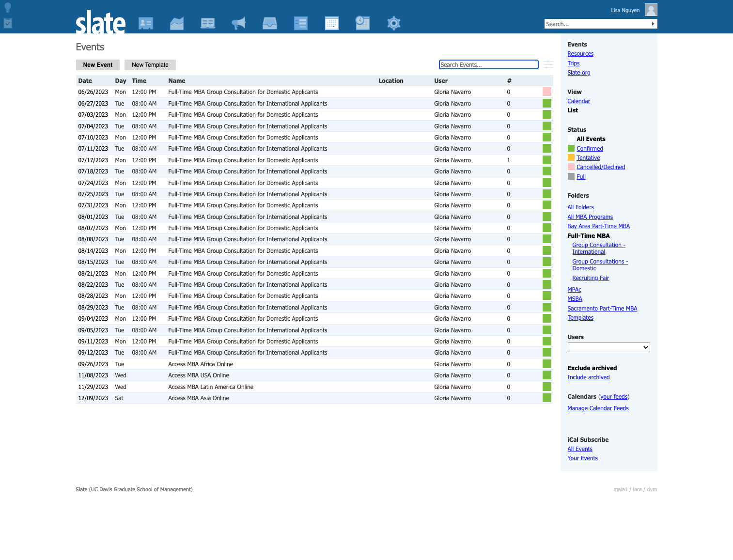733x560 pixels.
Task: Open the Trips link
Action: coord(574,63)
